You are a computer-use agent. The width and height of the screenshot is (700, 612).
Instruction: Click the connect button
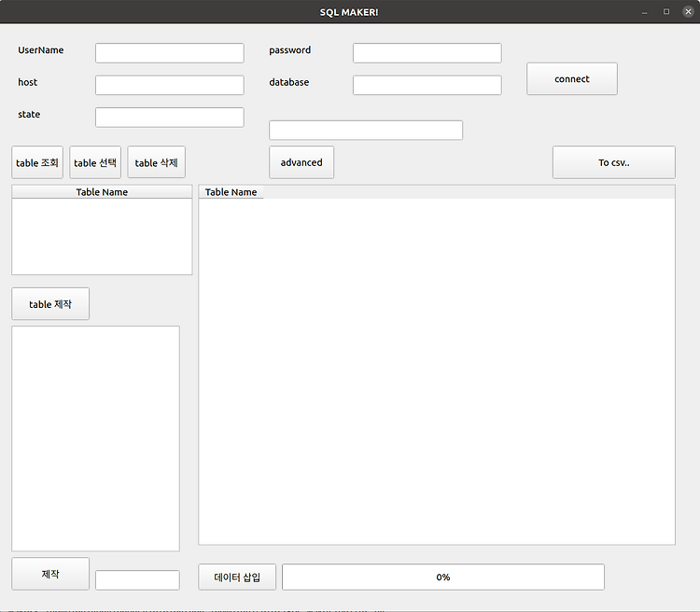572,79
